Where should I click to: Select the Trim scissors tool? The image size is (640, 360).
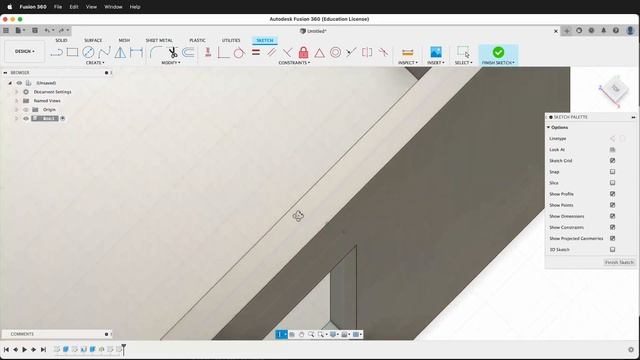click(173, 52)
